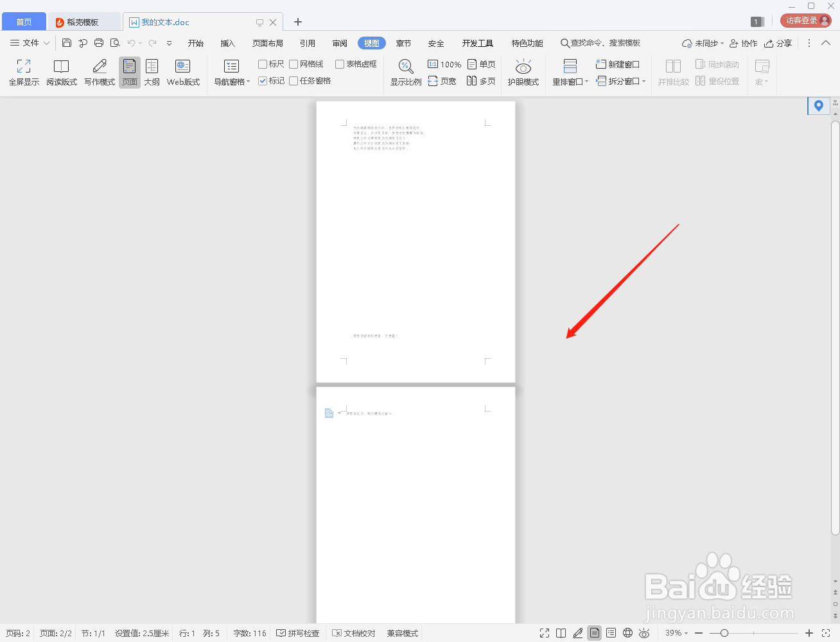Click document proofreading in status bar

(354, 633)
